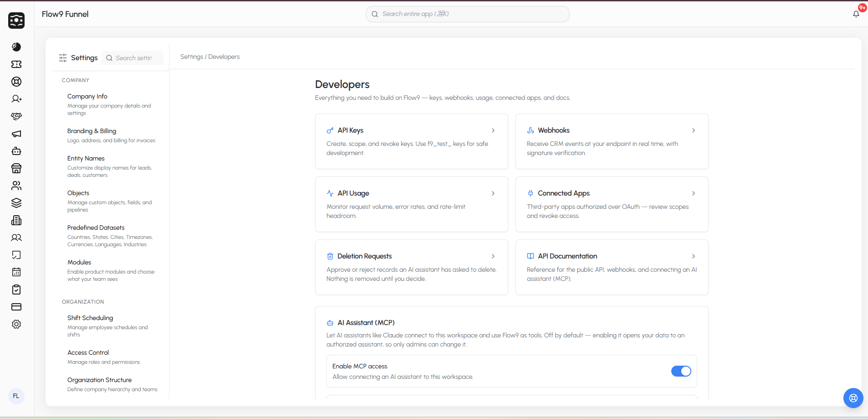Image resolution: width=868 pixels, height=419 pixels.
Task: Expand API Documentation via its chevron
Action: click(694, 256)
